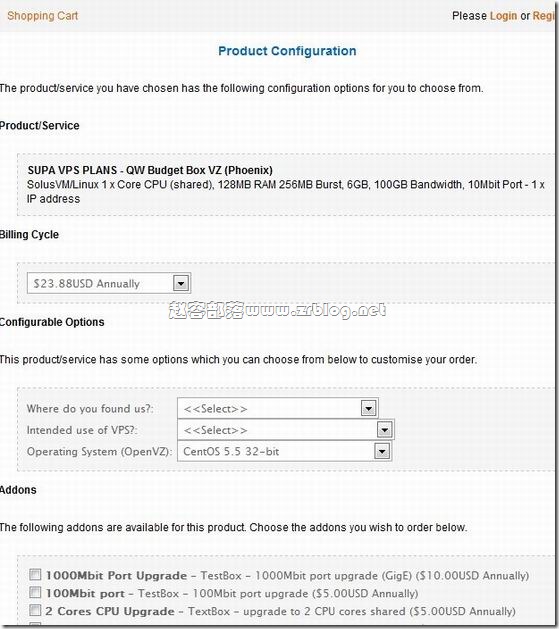Enable the 100Mbit port addon checkbox
559x629 pixels.
click(35, 592)
